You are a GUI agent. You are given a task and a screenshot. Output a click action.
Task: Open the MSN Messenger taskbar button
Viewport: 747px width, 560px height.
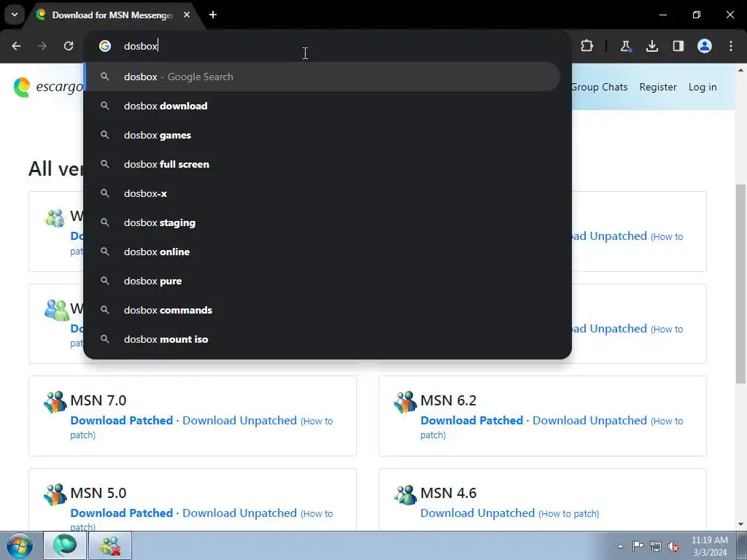(x=110, y=545)
